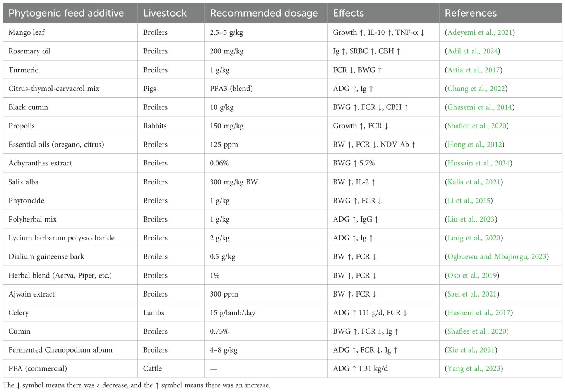Follow the Liu et al., 2023 link

[471, 219]
